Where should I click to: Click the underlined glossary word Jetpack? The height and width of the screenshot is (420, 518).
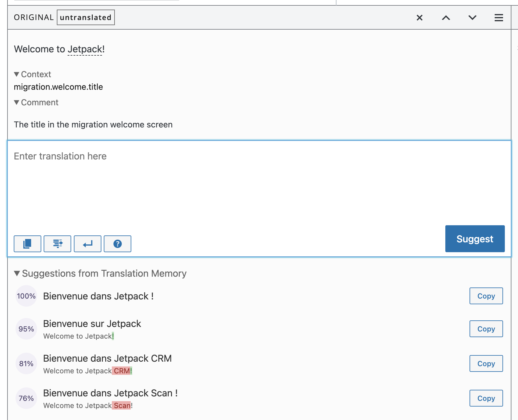[x=85, y=49]
